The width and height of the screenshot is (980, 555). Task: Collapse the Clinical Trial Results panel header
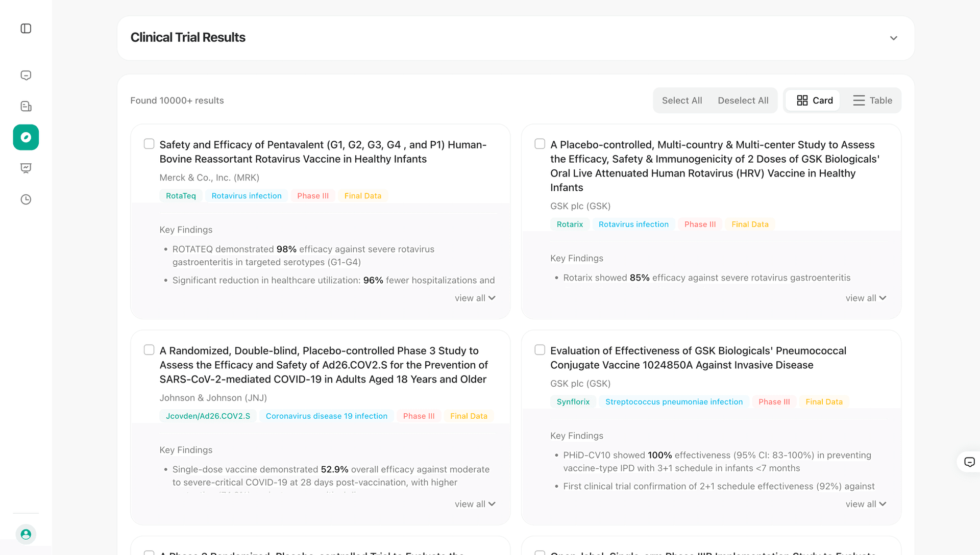coord(894,38)
